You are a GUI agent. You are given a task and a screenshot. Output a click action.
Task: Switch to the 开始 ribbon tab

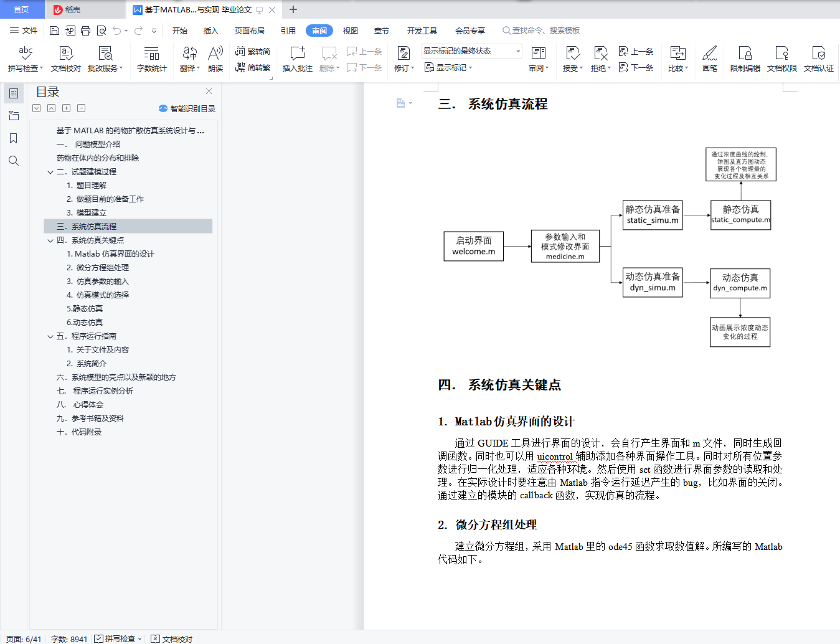coord(180,31)
